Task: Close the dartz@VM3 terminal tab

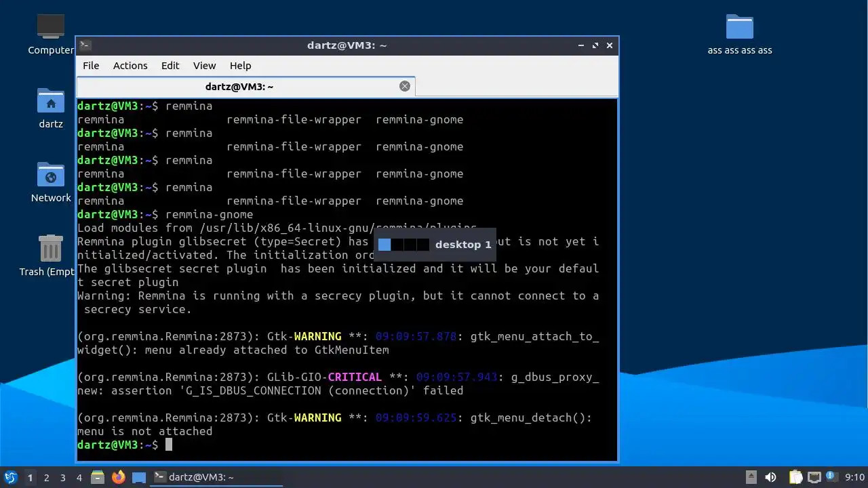Action: 405,86
